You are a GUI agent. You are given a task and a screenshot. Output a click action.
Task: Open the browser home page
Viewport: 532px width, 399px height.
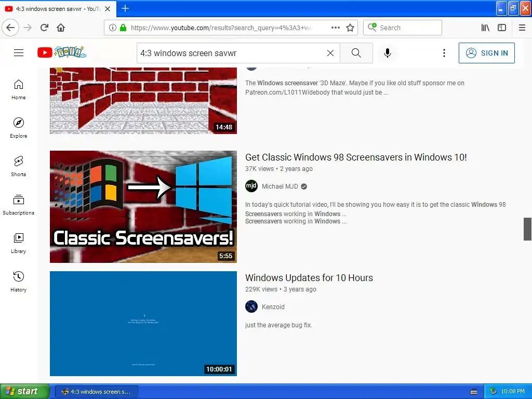61,28
